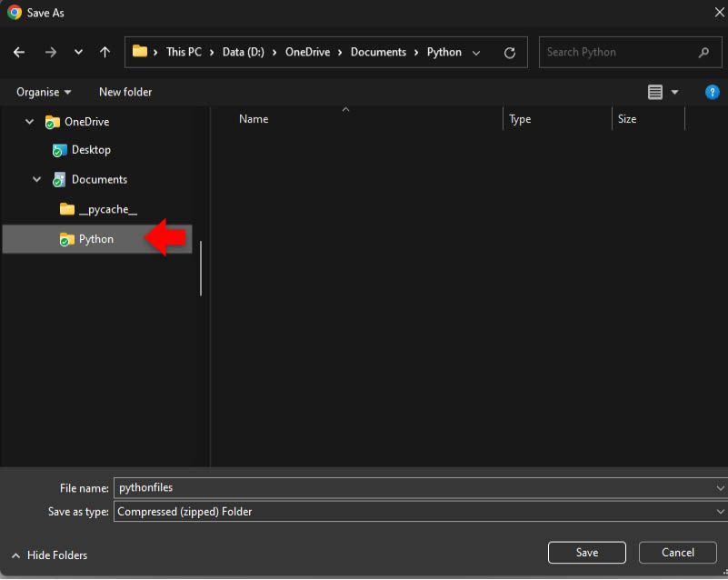
Task: Sort by Size column header
Action: pyautogui.click(x=627, y=119)
